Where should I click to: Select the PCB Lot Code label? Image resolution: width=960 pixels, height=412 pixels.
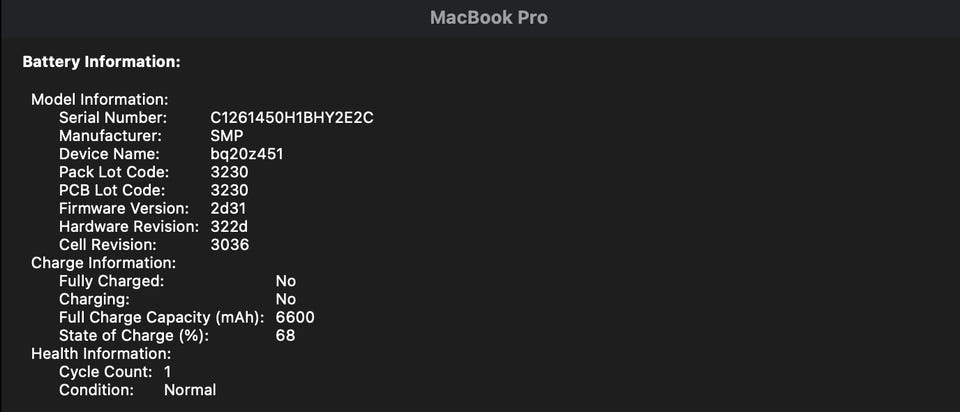pos(112,190)
